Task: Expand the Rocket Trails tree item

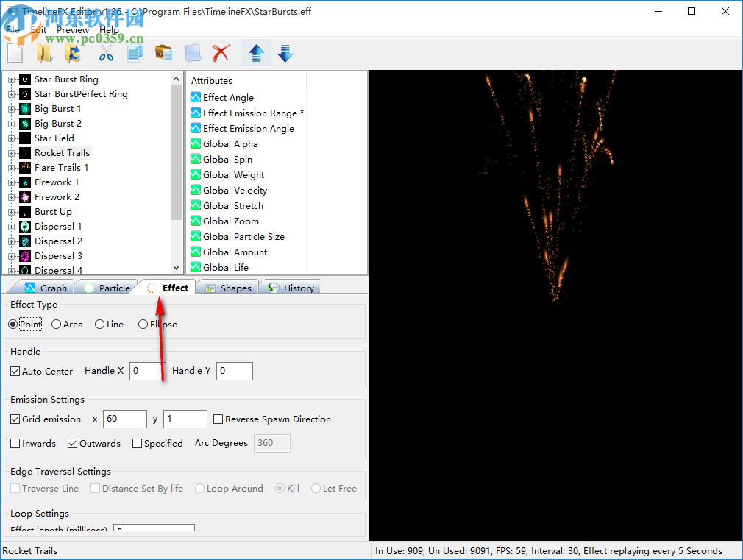Action: point(10,152)
